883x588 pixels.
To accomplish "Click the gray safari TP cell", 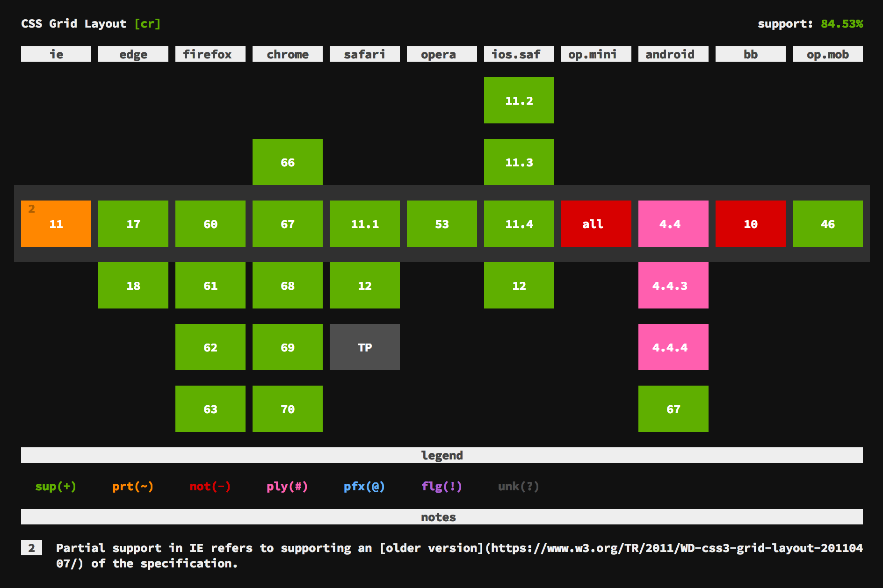I will [365, 347].
